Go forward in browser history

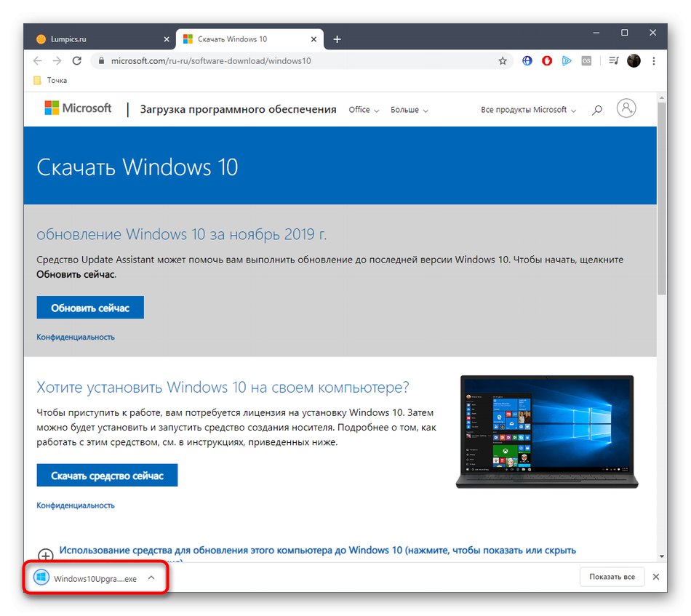tap(57, 61)
